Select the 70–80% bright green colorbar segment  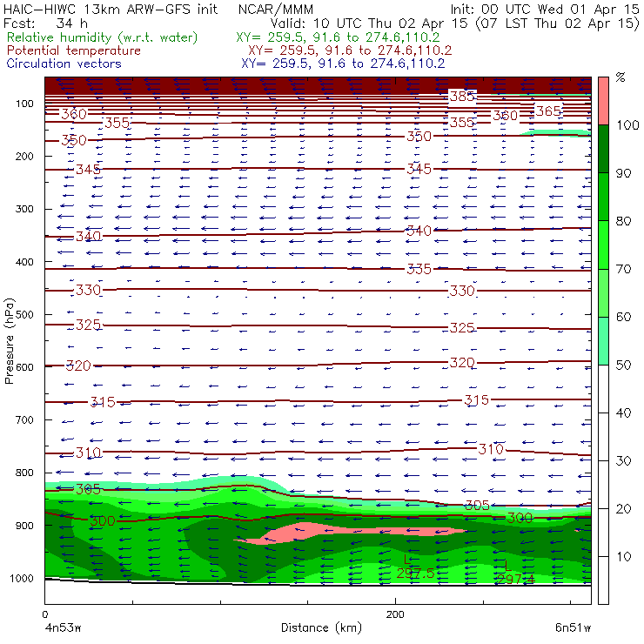point(603,245)
